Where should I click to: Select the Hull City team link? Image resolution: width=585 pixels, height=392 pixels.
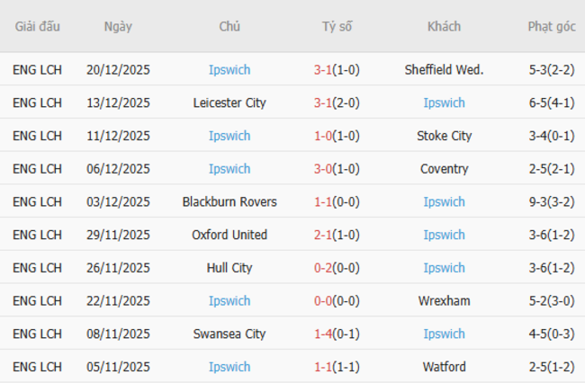tap(229, 268)
